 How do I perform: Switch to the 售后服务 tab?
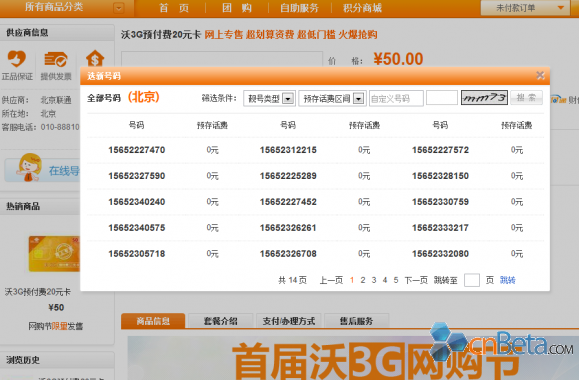click(356, 321)
